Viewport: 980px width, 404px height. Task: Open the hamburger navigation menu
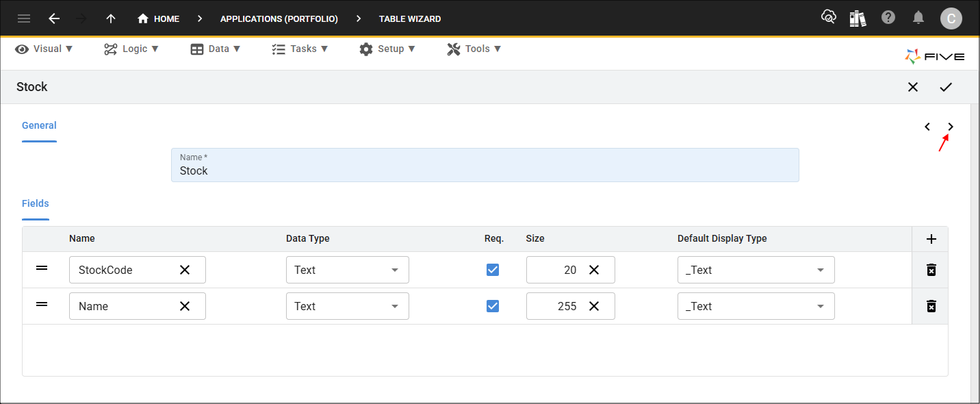pos(24,18)
